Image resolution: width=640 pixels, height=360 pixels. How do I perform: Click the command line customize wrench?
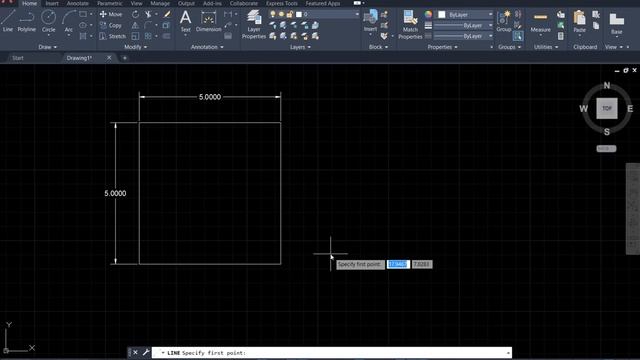(x=146, y=352)
